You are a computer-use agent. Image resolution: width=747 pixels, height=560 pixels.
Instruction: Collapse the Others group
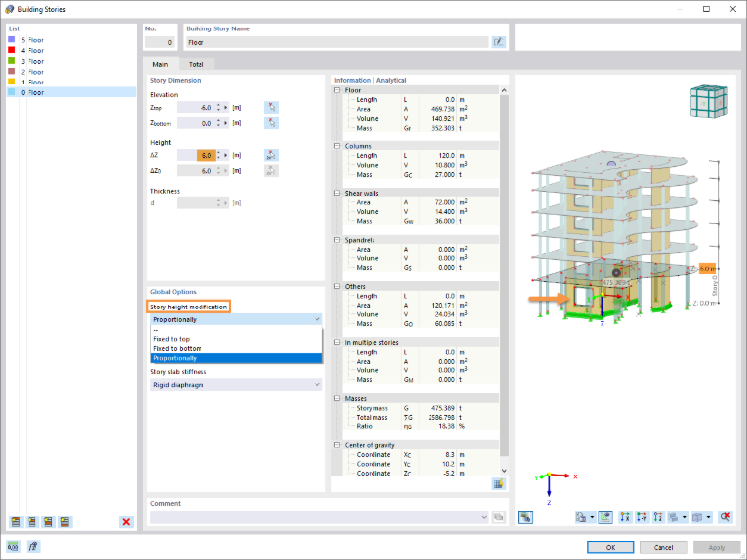pos(337,286)
